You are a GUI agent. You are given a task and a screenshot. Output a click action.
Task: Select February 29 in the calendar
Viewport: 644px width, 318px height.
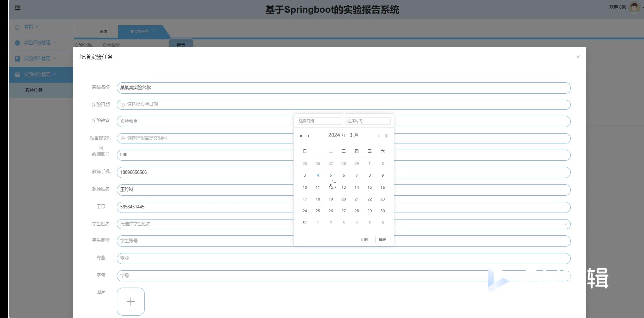(357, 163)
